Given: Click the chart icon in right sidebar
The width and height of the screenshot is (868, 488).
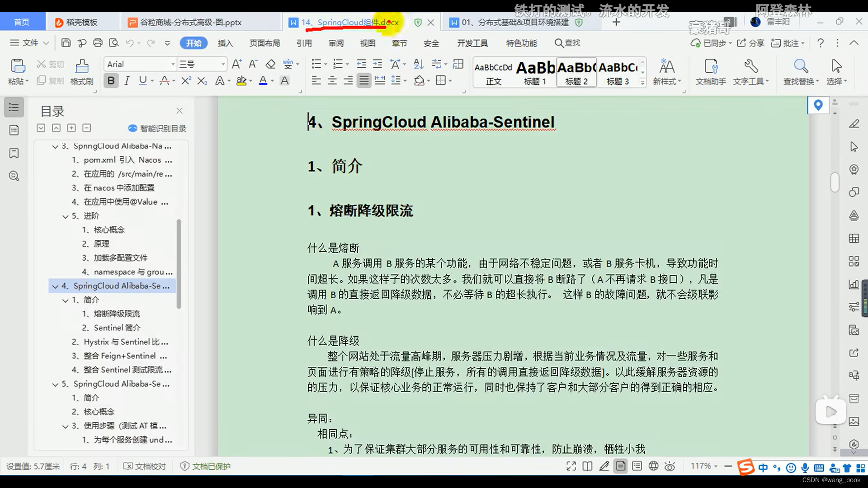Looking at the screenshot, I should pyautogui.click(x=854, y=284).
